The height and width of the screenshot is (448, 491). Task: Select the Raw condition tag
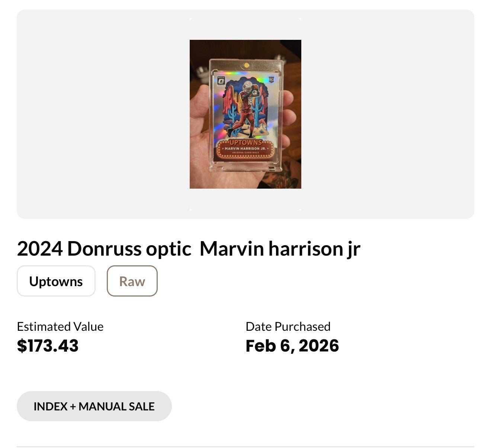pos(132,281)
